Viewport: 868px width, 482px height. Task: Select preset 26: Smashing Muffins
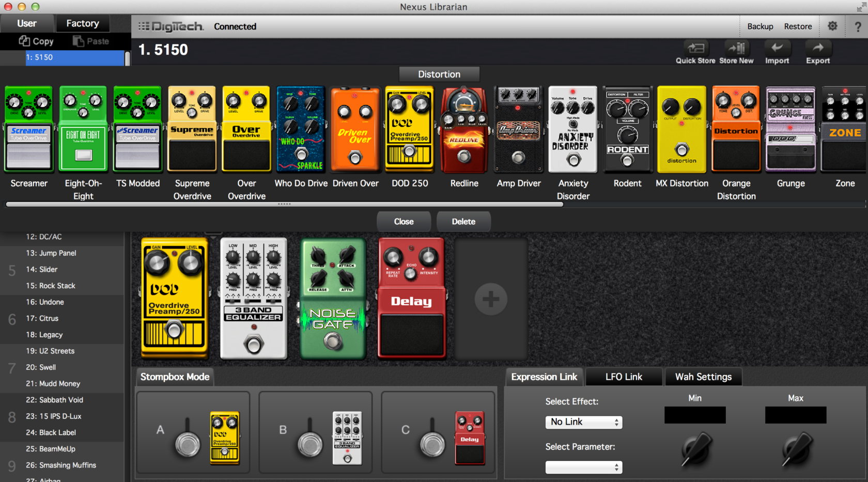coord(62,465)
